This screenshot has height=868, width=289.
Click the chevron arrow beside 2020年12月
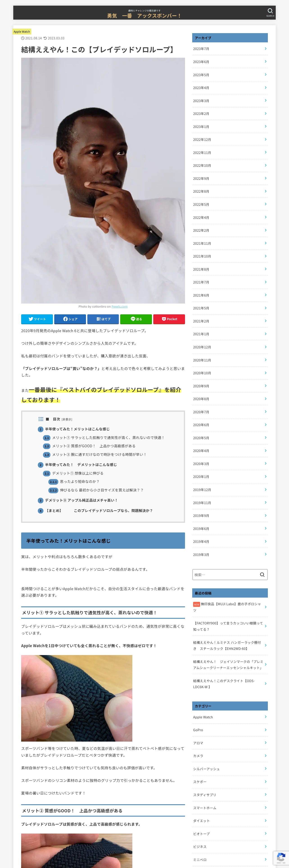click(x=265, y=347)
